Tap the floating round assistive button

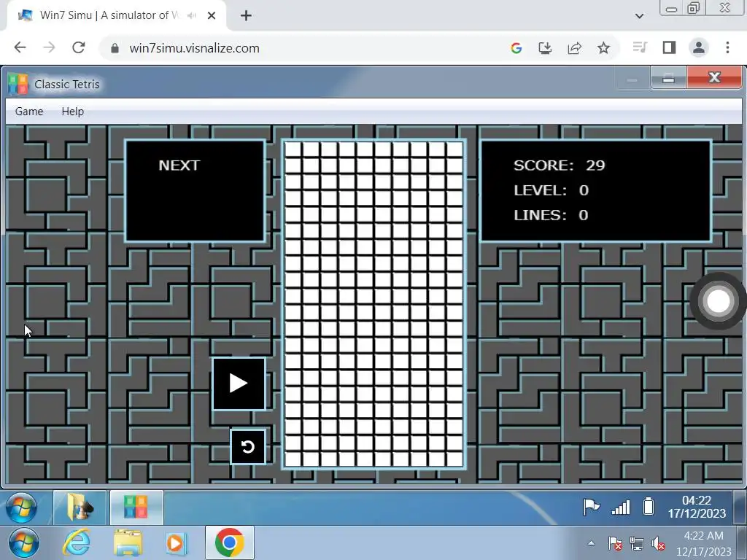click(x=718, y=301)
